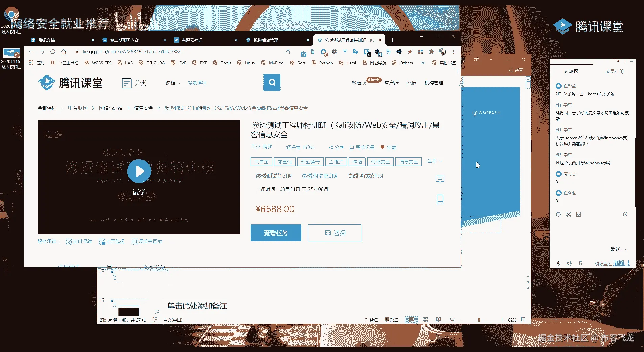Play the course trial video

(x=139, y=171)
